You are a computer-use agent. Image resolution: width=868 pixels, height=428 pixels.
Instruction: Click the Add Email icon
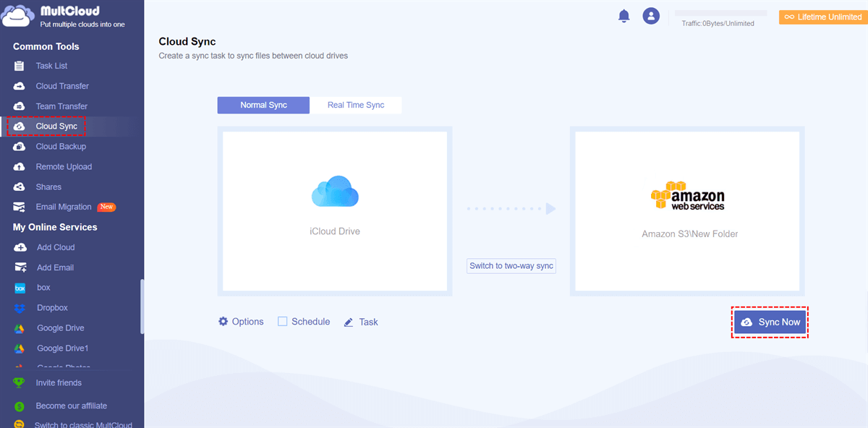click(x=20, y=267)
